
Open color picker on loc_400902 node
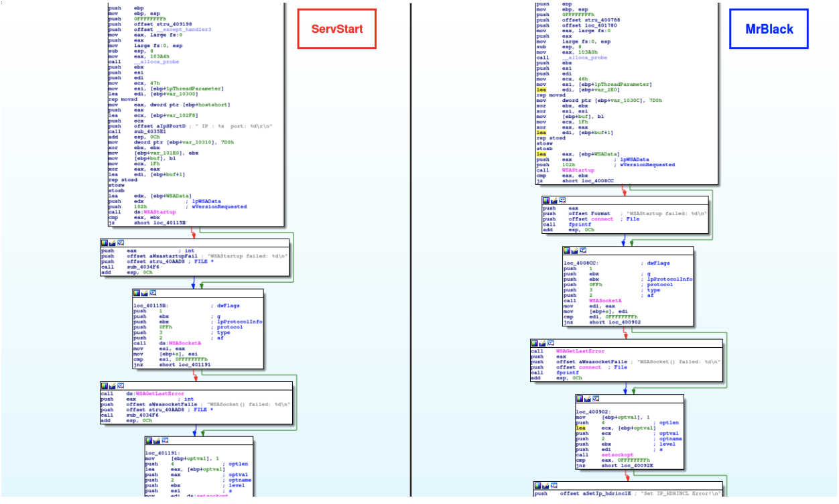pos(580,398)
